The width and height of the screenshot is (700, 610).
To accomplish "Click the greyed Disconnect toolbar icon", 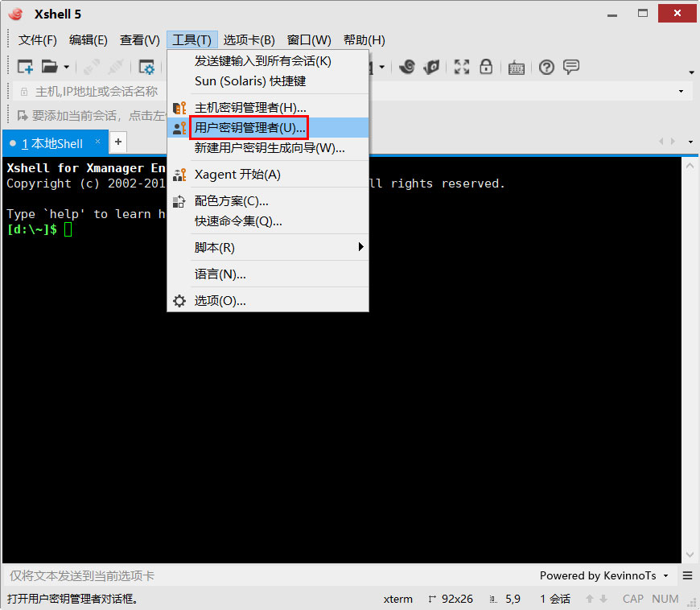I will click(116, 67).
